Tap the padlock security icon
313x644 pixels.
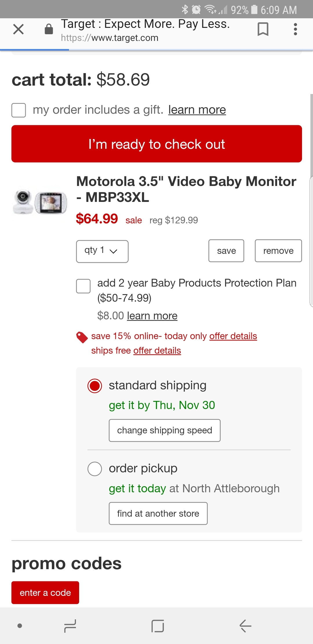pyautogui.click(x=49, y=29)
